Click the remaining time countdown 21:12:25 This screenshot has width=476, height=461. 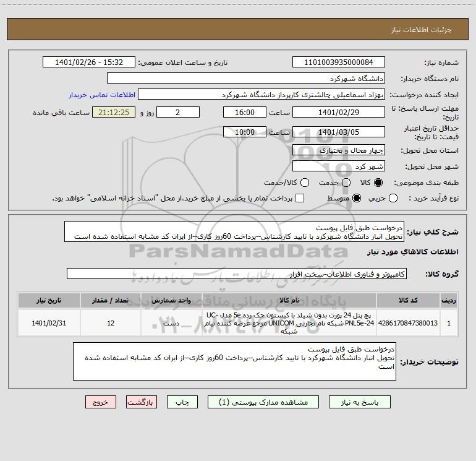[114, 112]
